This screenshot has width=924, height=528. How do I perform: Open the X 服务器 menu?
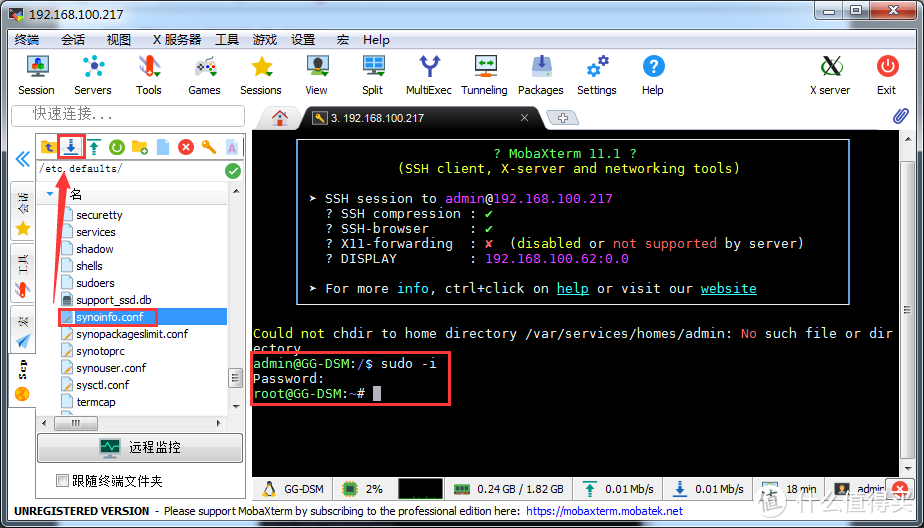coord(177,39)
